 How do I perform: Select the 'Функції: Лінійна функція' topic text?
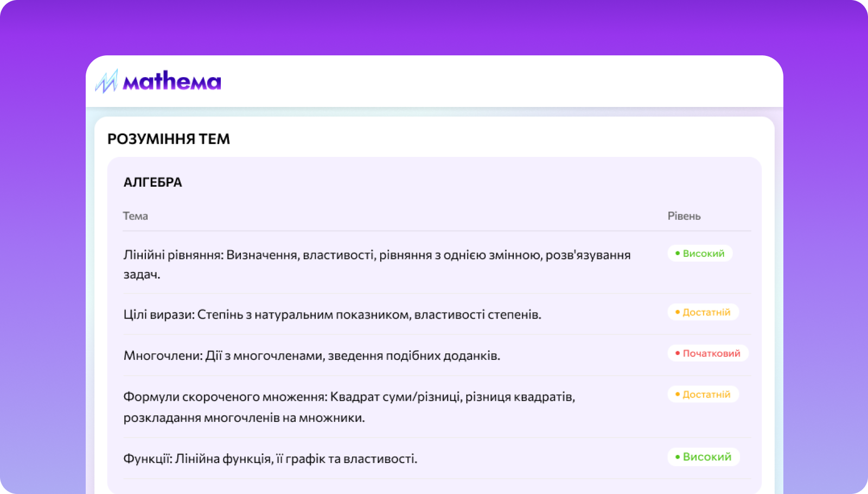270,459
